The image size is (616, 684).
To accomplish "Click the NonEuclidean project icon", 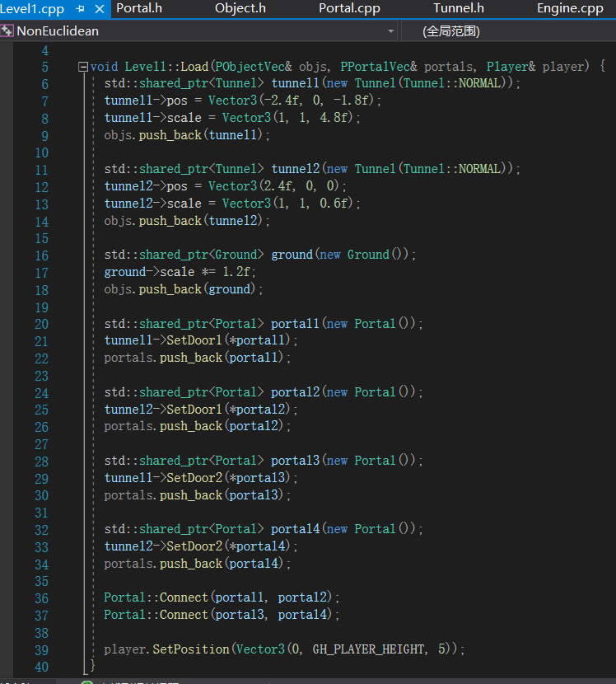I will click(x=7, y=31).
